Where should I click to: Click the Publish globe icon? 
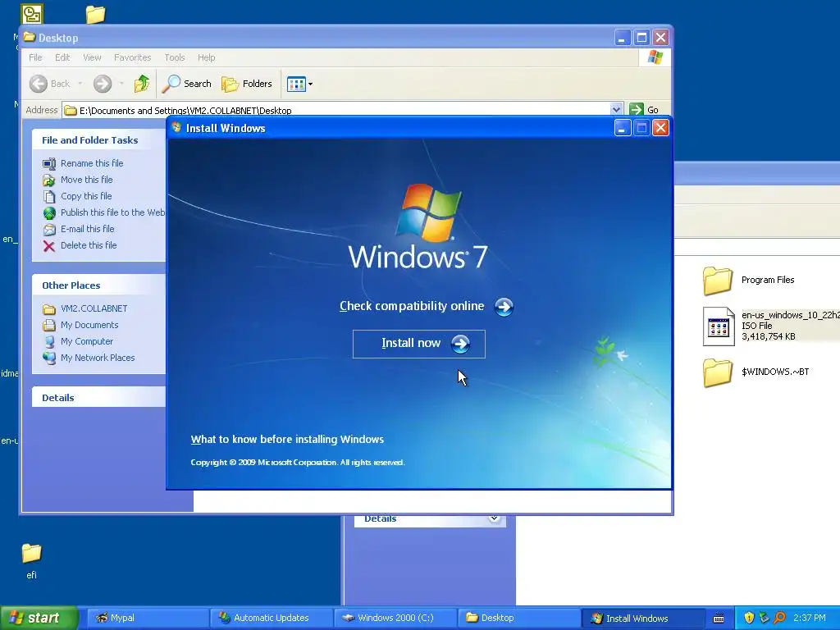(x=49, y=212)
